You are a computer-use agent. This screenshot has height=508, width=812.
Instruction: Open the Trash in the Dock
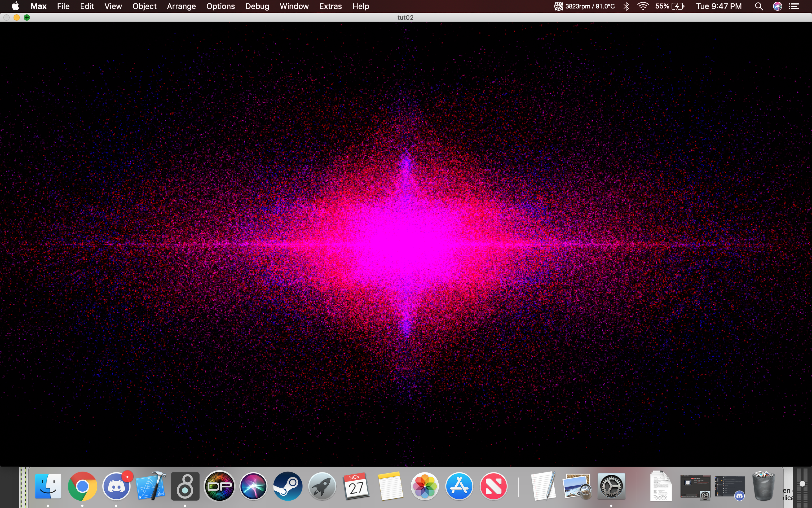coord(764,486)
